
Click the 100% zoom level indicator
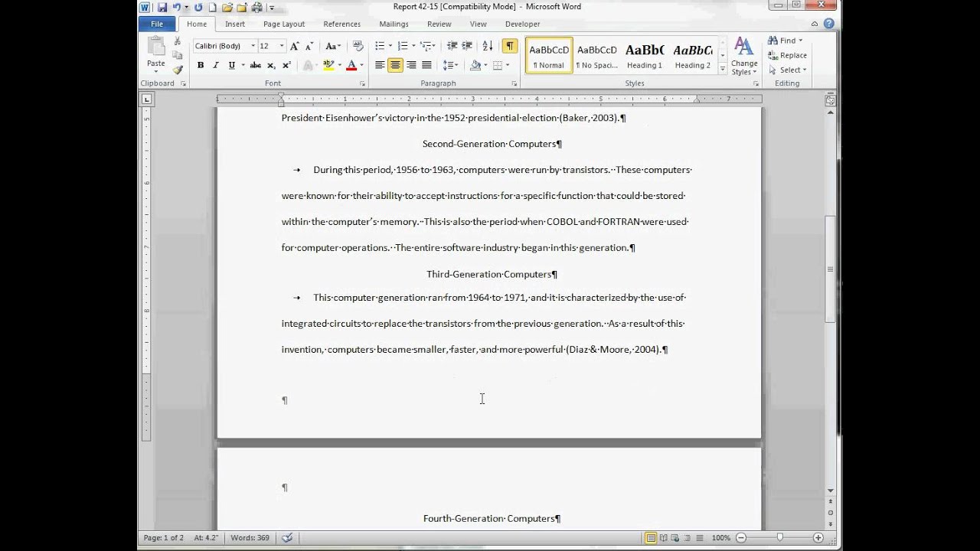click(x=720, y=538)
